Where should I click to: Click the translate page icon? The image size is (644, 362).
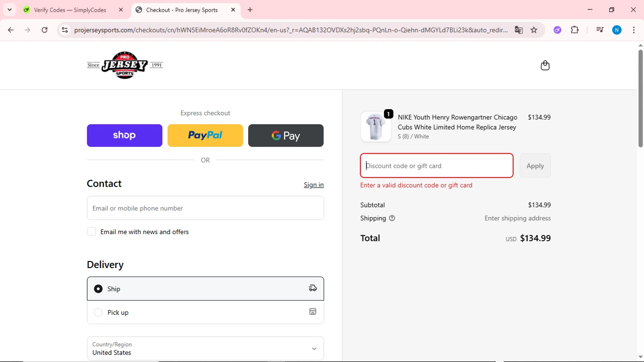(x=519, y=30)
